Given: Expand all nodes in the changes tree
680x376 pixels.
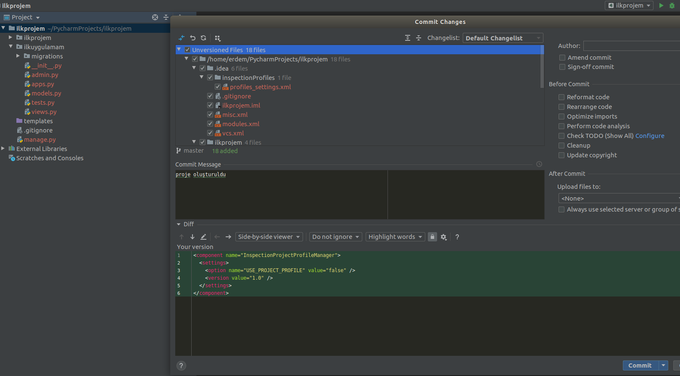Looking at the screenshot, I should [407, 38].
